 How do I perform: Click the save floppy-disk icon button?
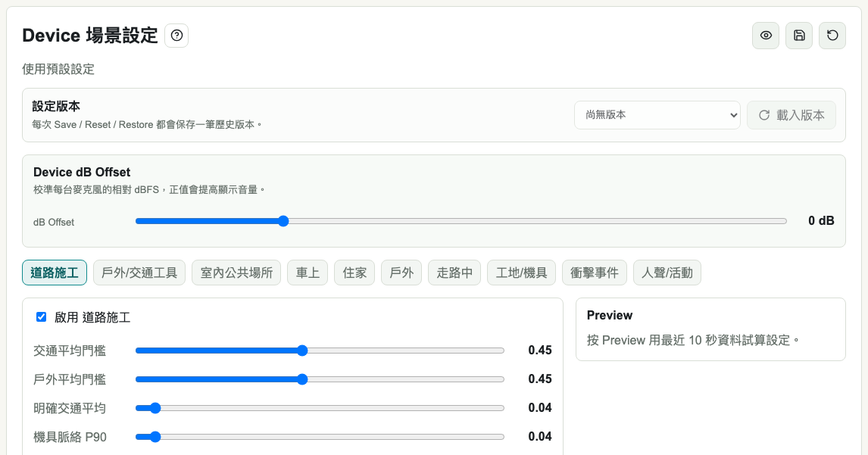799,36
